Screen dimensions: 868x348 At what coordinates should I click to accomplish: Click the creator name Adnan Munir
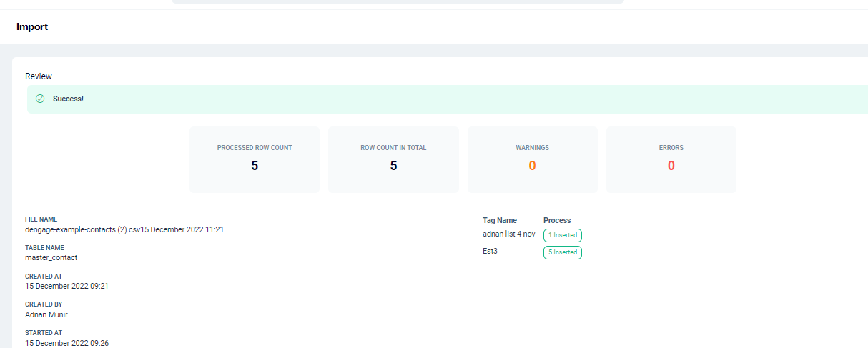click(x=46, y=314)
